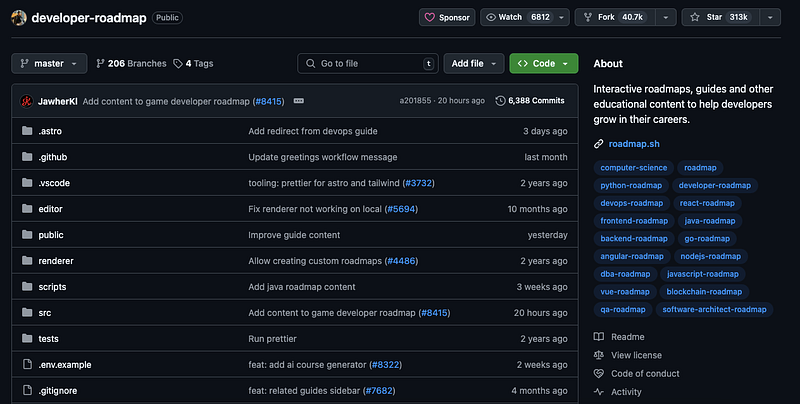Open issue link #3732

coord(418,183)
